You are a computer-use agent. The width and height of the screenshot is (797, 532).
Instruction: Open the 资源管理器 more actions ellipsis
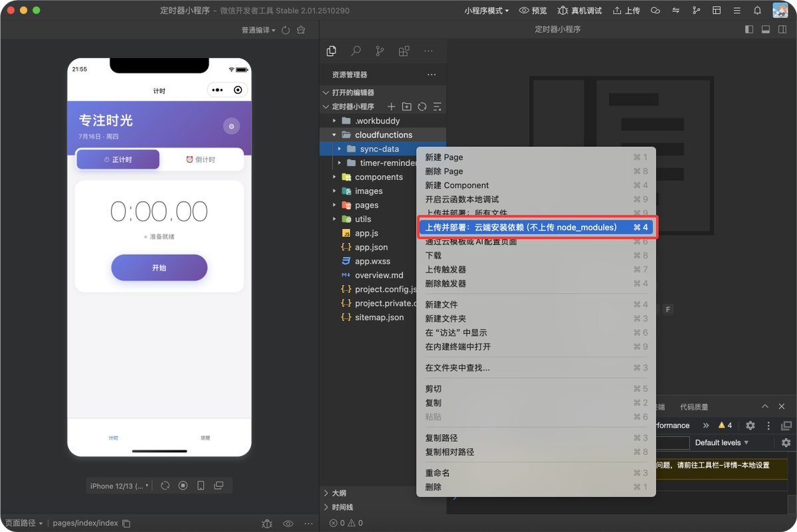click(432, 75)
